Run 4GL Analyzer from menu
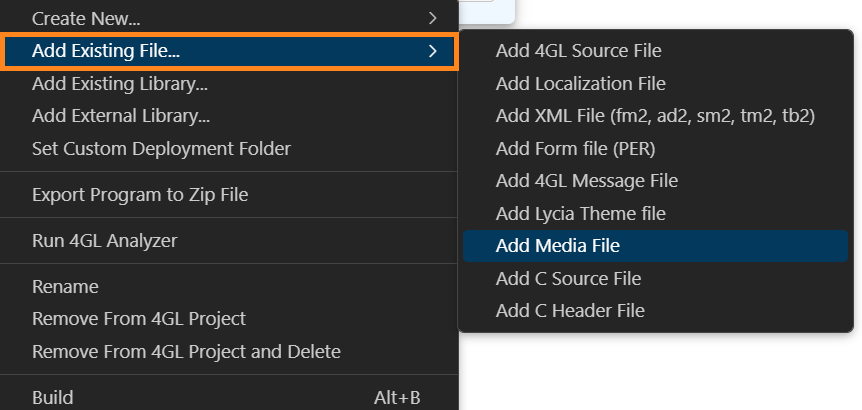Viewport: 862px width, 410px height. 105,241
